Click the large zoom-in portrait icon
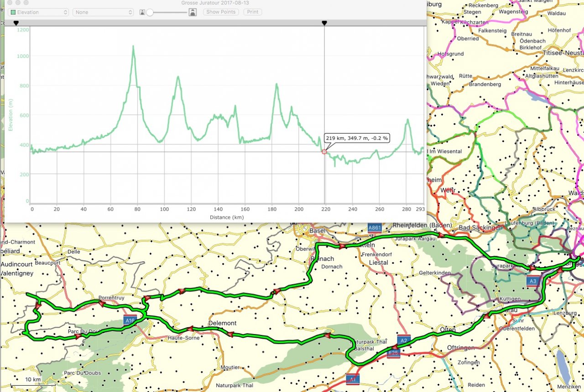This screenshot has height=392, width=584. click(x=193, y=12)
